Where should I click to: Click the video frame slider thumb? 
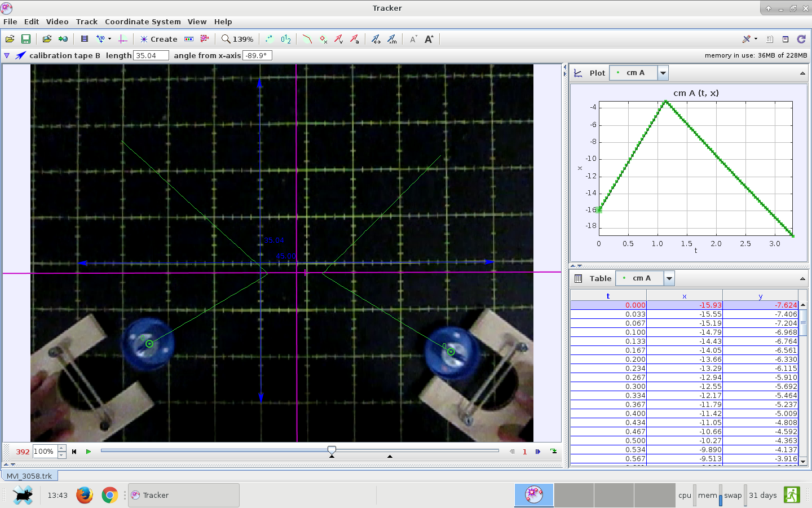(x=332, y=450)
